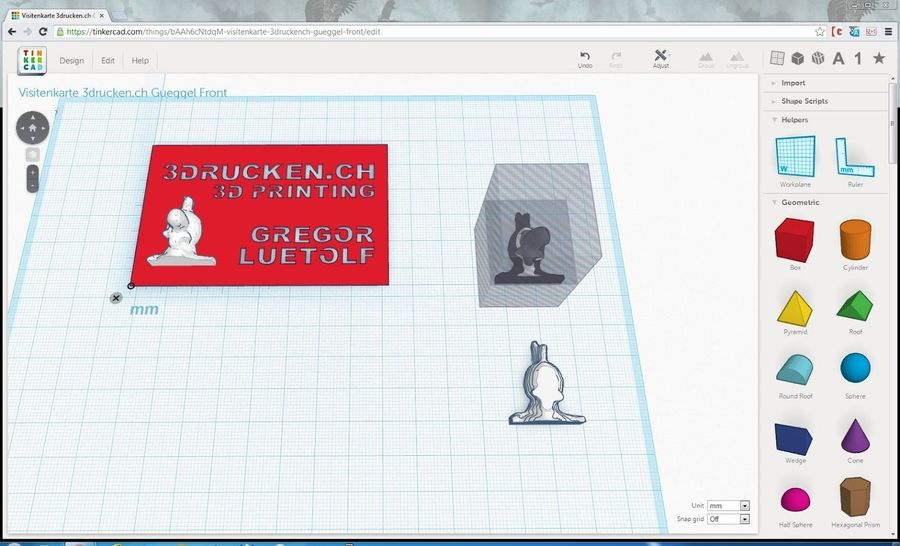Select the striped hole shapes icon
This screenshot has width=900, height=546.
coord(818,58)
